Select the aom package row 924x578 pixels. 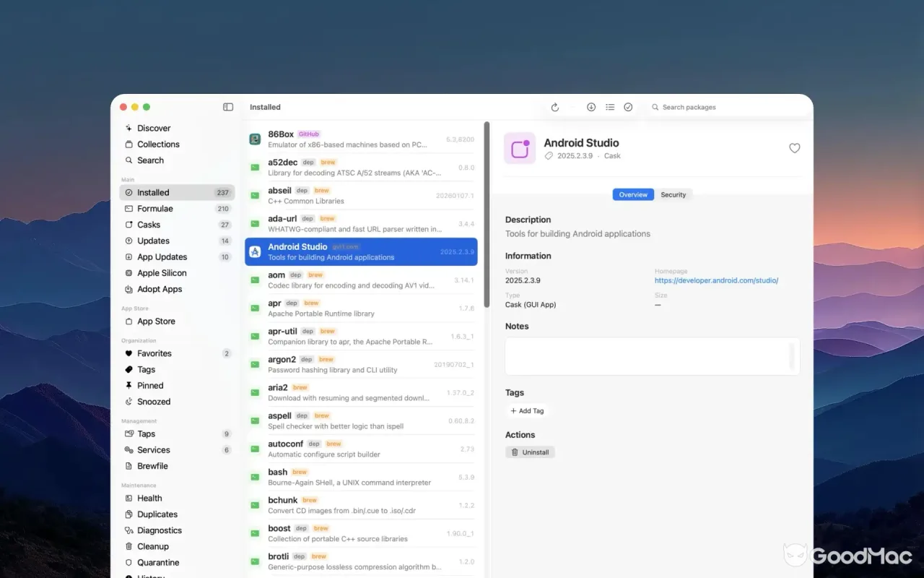click(x=361, y=280)
